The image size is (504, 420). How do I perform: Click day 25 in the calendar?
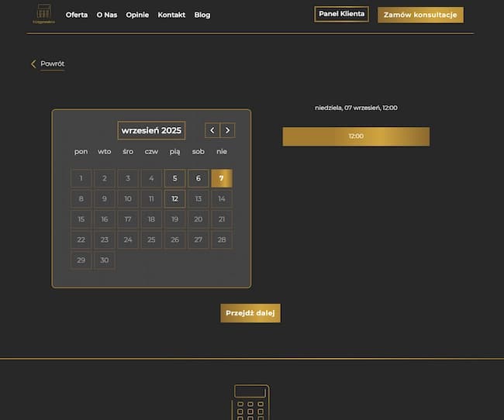151,239
